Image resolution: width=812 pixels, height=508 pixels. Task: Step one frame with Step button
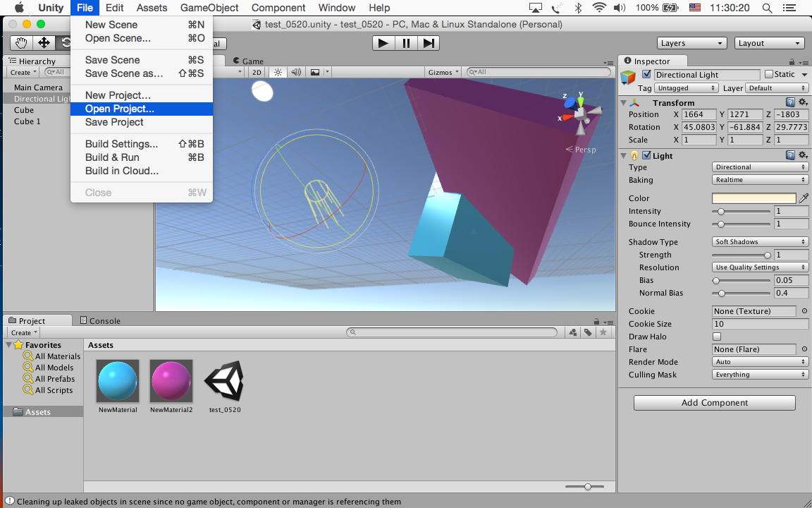pos(429,43)
